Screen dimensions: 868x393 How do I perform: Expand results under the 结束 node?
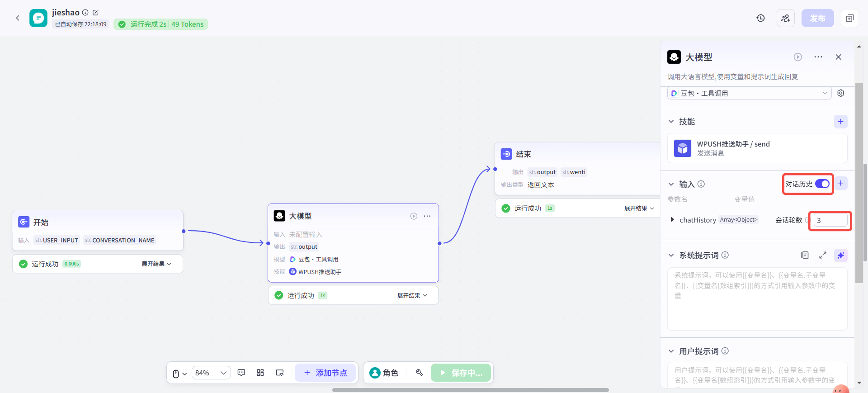[x=639, y=208]
